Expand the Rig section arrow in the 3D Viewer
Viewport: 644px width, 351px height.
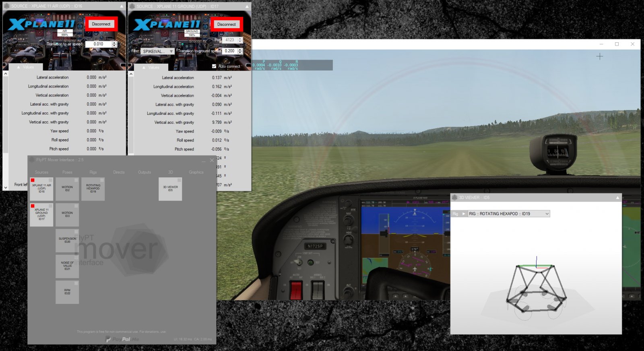(464, 214)
